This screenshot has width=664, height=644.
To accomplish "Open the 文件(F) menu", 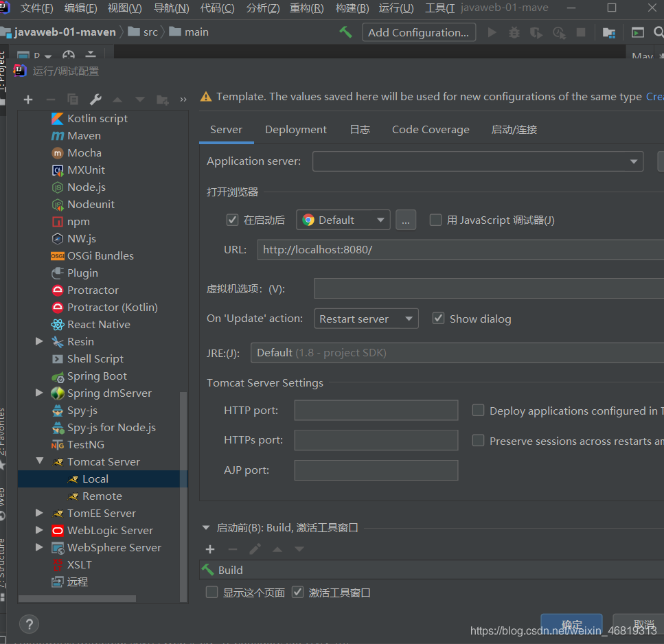I will [x=37, y=8].
